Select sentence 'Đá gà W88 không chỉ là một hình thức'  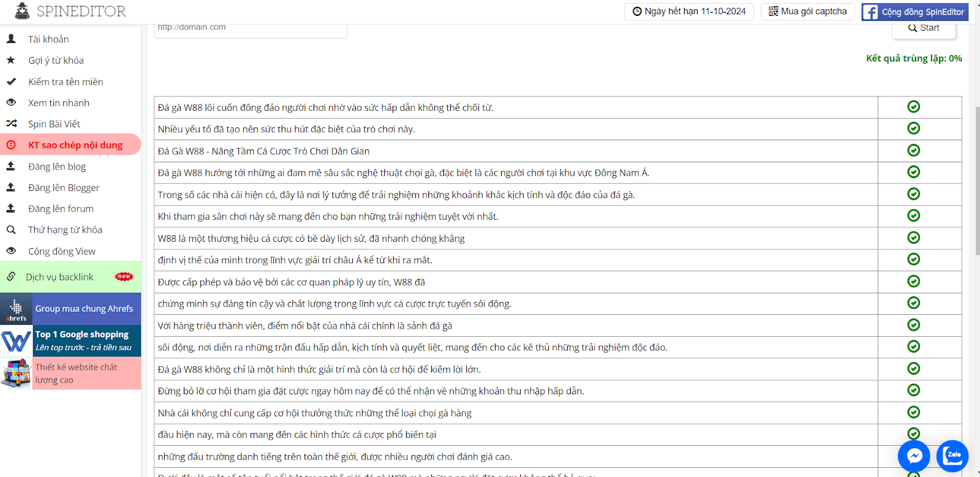[x=319, y=369]
